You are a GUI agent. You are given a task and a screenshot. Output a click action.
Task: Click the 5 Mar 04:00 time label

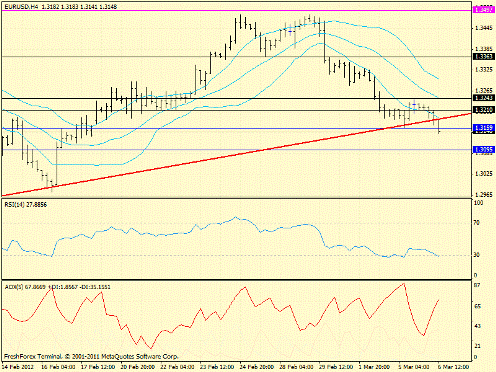pyautogui.click(x=414, y=367)
